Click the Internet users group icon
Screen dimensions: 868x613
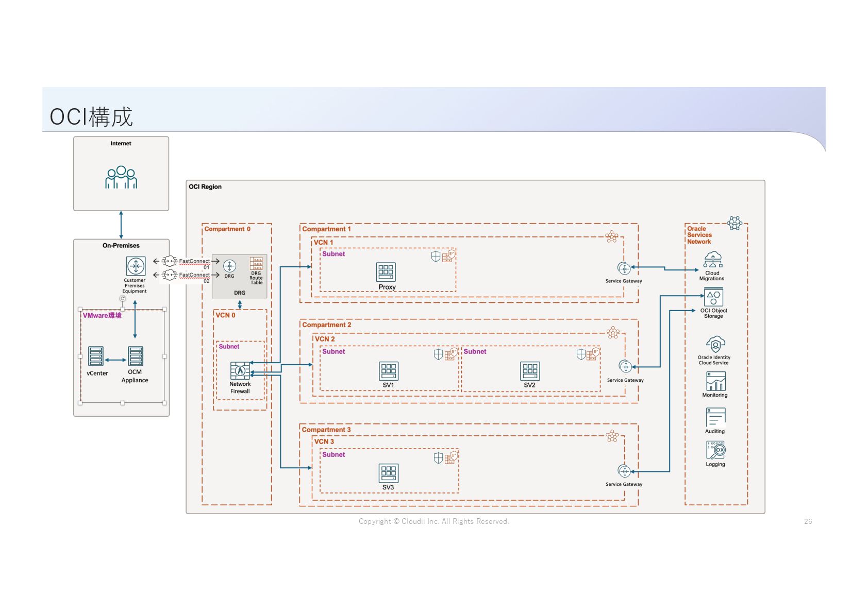click(121, 177)
